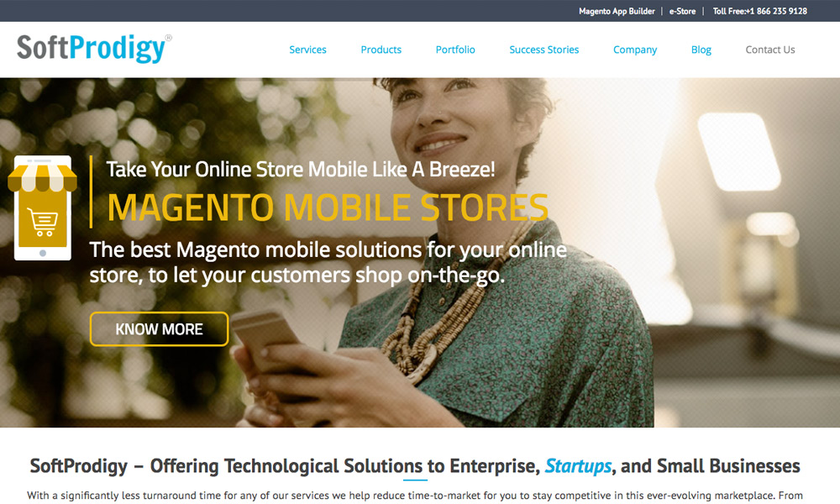Visit the Blog page
This screenshot has width=840, height=504.
pyautogui.click(x=701, y=50)
